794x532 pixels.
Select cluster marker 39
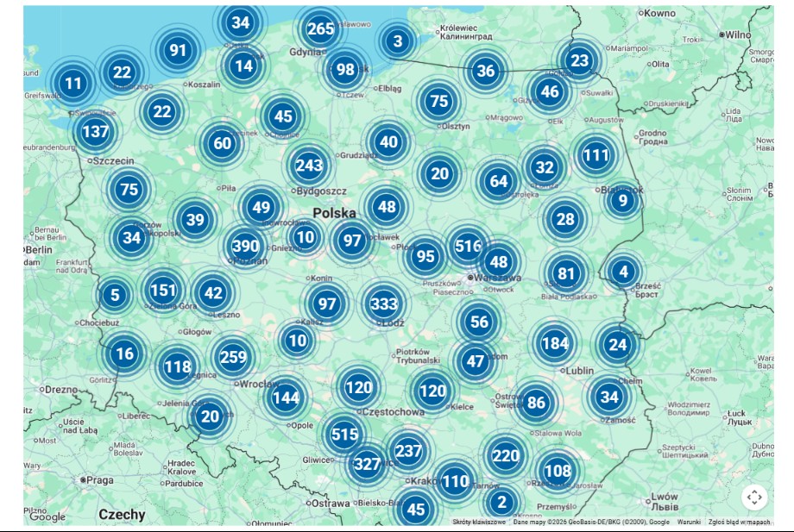[195, 220]
